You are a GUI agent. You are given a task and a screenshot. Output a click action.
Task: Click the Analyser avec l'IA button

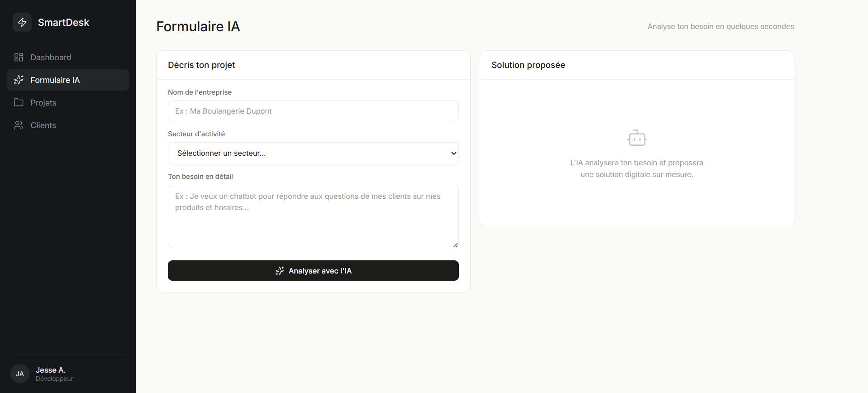coord(313,270)
